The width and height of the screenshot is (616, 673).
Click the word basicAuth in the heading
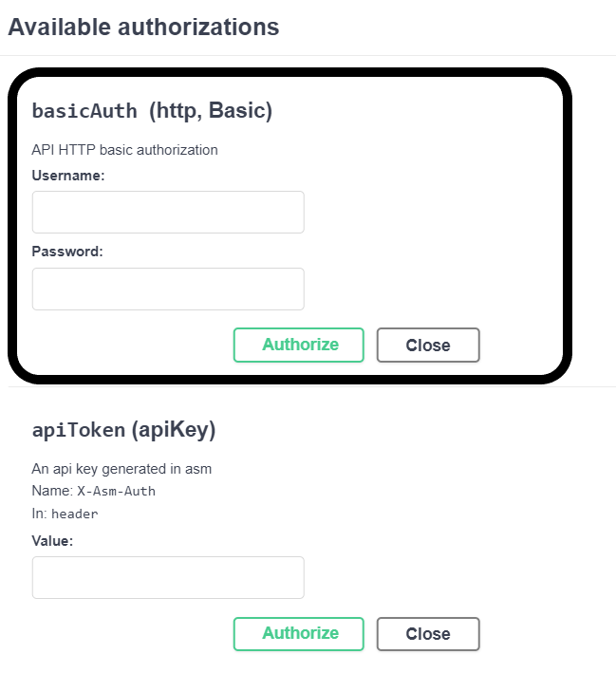pyautogui.click(x=86, y=111)
